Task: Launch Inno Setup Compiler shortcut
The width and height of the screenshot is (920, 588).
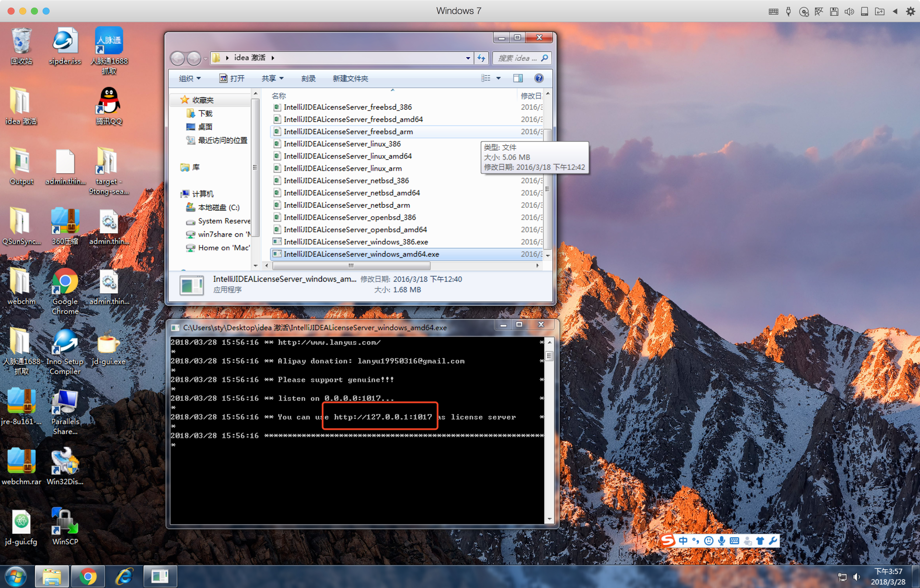Action: click(x=65, y=351)
